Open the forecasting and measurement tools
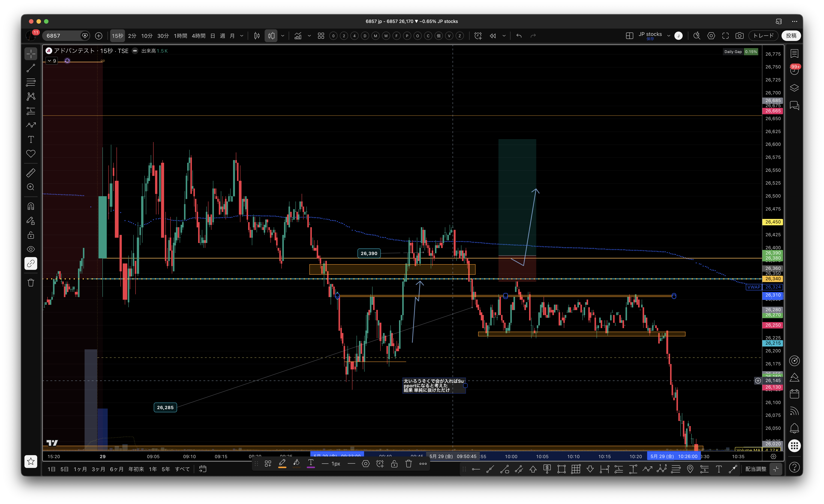 (x=31, y=111)
